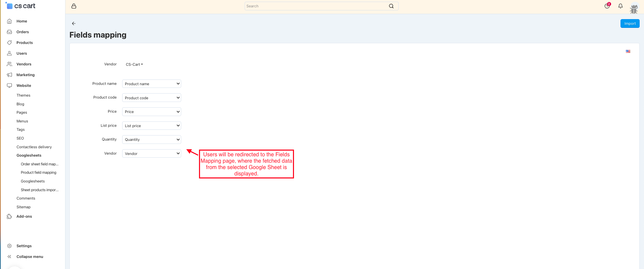Click the Vendors people icon

click(9, 64)
